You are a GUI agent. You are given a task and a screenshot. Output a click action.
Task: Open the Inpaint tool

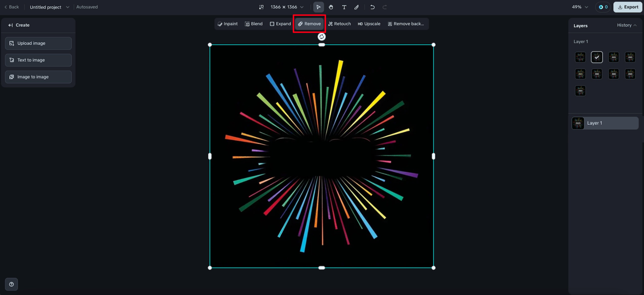(227, 24)
